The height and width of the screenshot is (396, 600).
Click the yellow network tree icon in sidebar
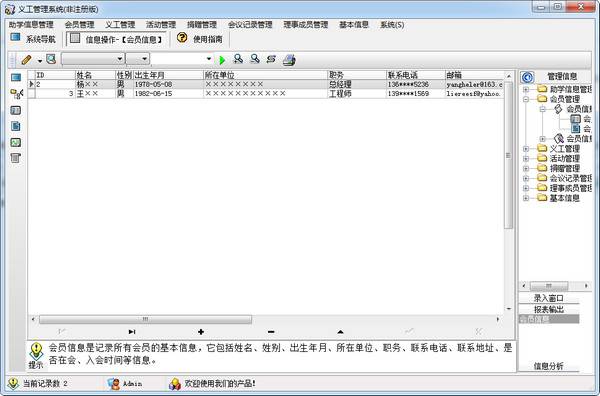(x=16, y=94)
